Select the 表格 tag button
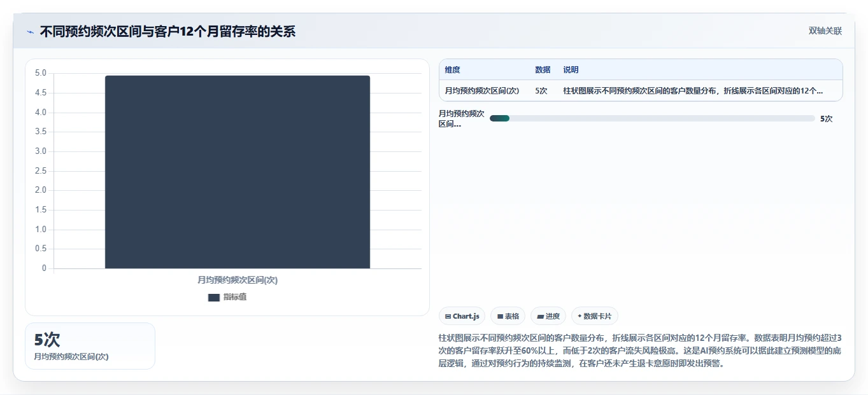The image size is (868, 395). 508,316
